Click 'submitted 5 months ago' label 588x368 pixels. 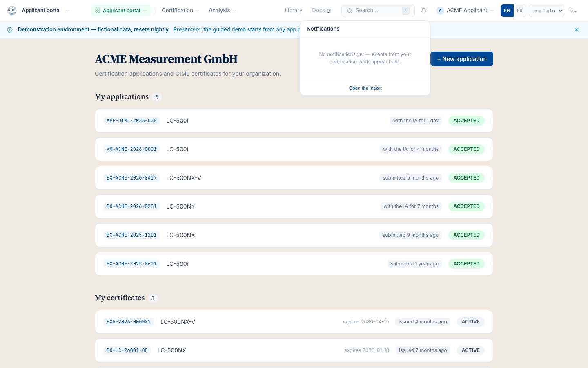[x=410, y=178]
